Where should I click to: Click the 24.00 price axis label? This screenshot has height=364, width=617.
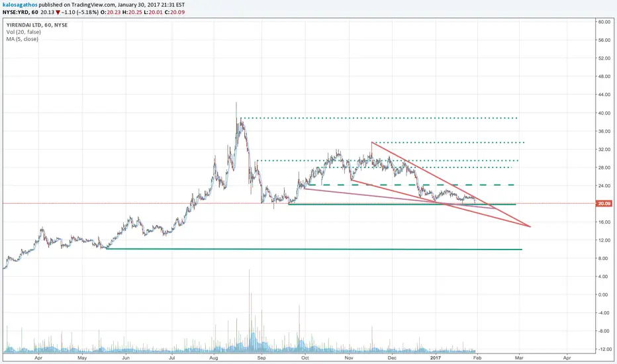point(604,186)
